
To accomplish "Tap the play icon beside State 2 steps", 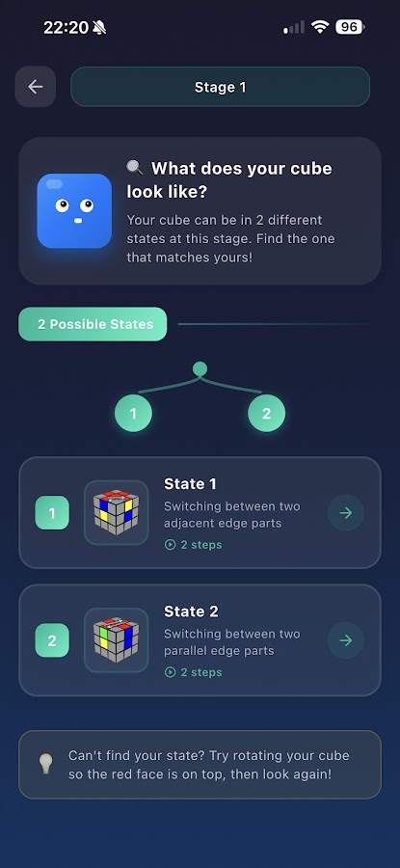I will point(171,672).
